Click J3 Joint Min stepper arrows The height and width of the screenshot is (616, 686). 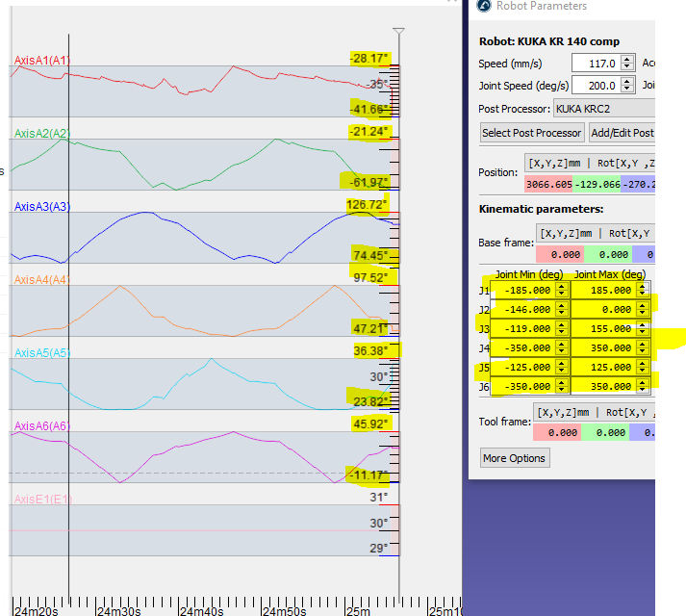click(x=562, y=329)
